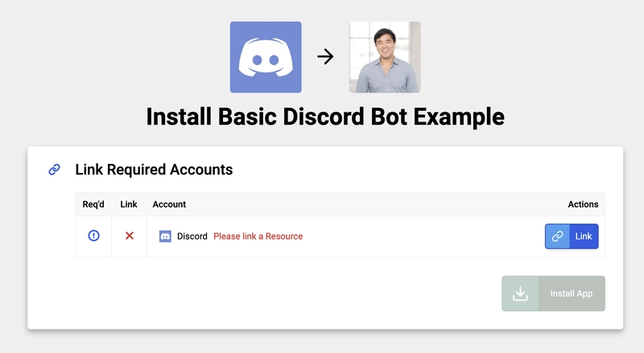Click the 'Install Basic Discord Bot Example' title
644x353 pixels.
325,117
